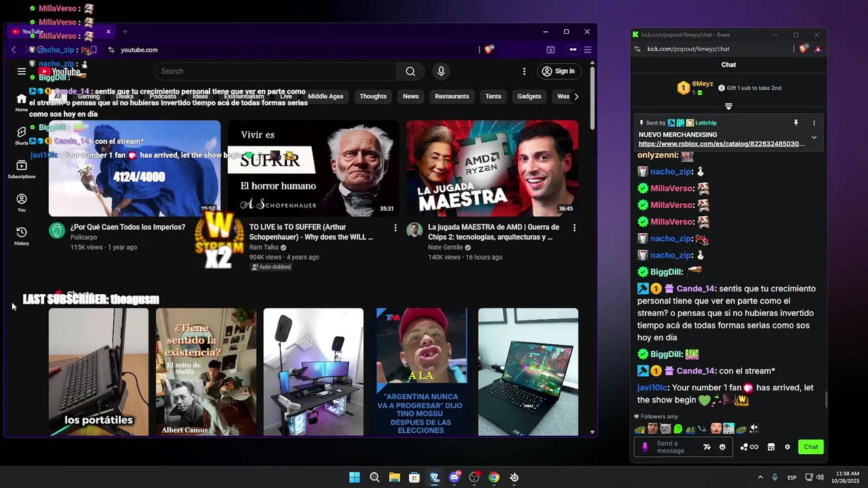Image resolution: width=868 pixels, height=488 pixels.
Task: Open Google Chrome from the taskbar
Action: pyautogui.click(x=494, y=477)
